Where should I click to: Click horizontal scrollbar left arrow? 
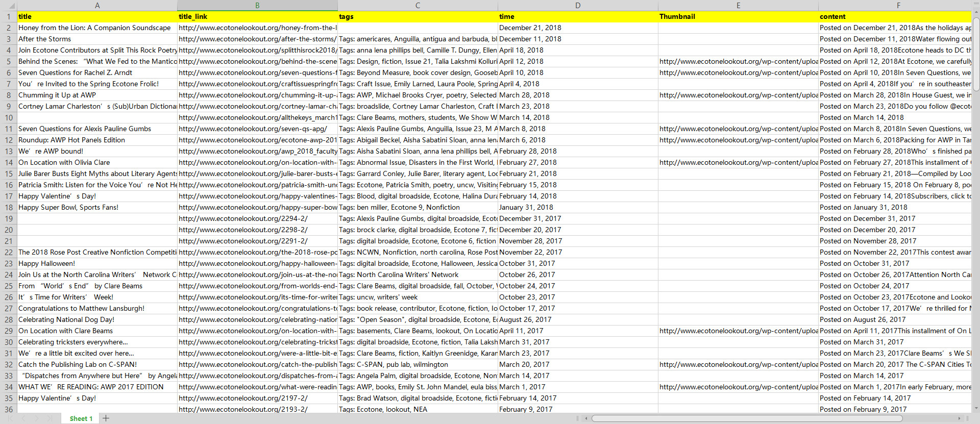coord(586,418)
